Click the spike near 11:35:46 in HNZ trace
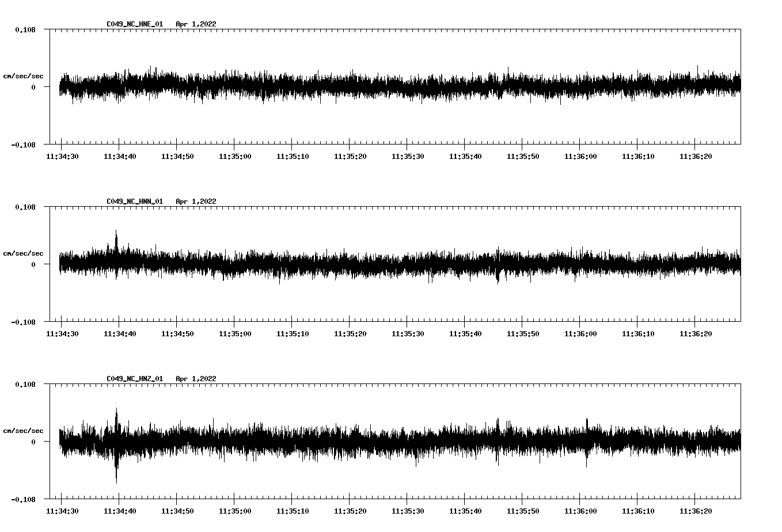 click(498, 441)
